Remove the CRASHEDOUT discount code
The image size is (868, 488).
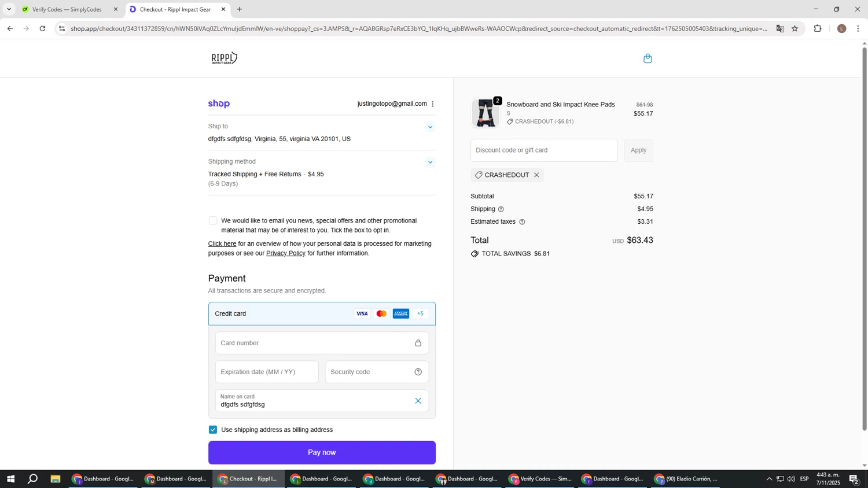coord(536,175)
